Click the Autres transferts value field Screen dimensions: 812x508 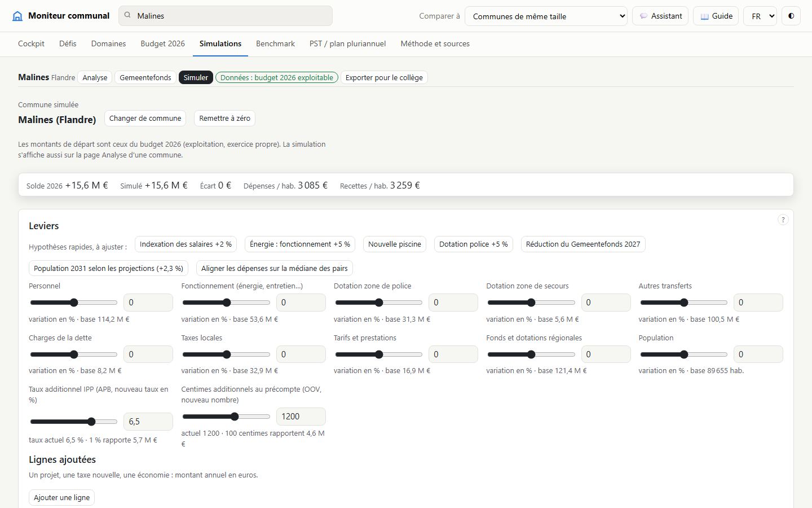(758, 303)
